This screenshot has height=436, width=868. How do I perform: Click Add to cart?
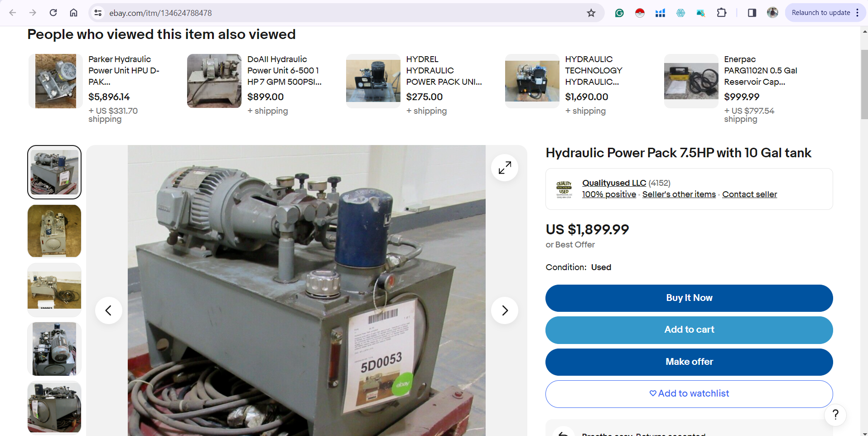(689, 330)
